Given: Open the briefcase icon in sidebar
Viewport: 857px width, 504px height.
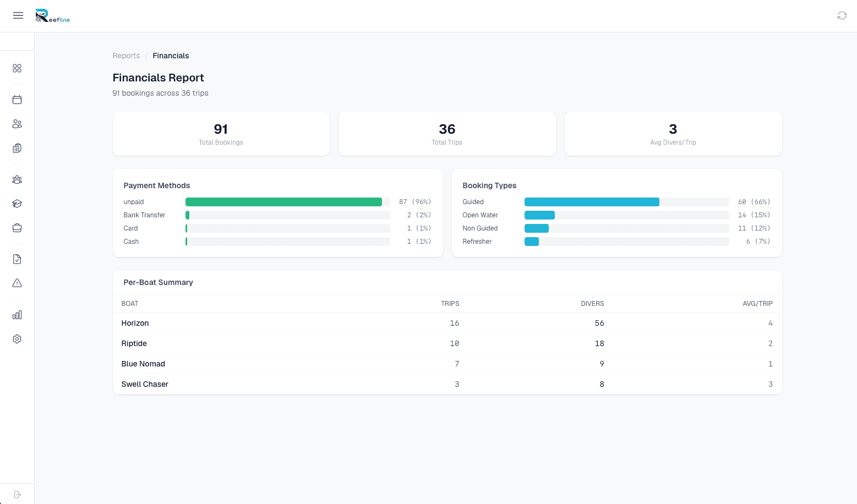Looking at the screenshot, I should click(17, 228).
